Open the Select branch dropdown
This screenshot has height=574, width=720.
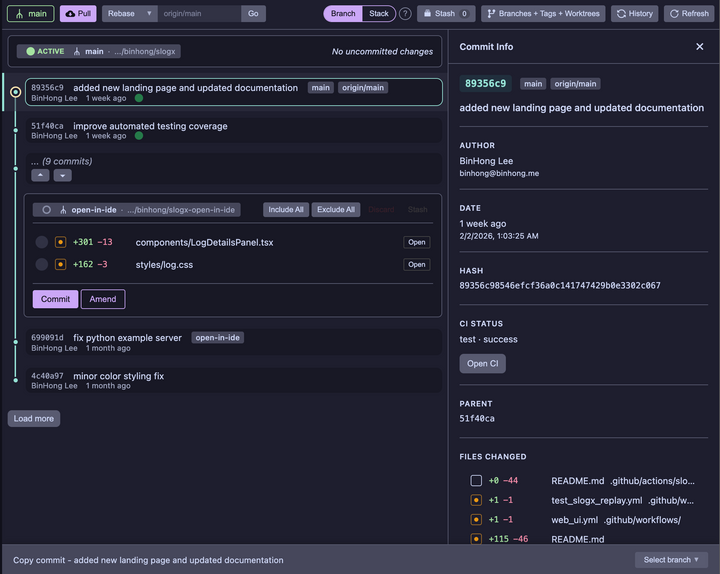(x=671, y=560)
